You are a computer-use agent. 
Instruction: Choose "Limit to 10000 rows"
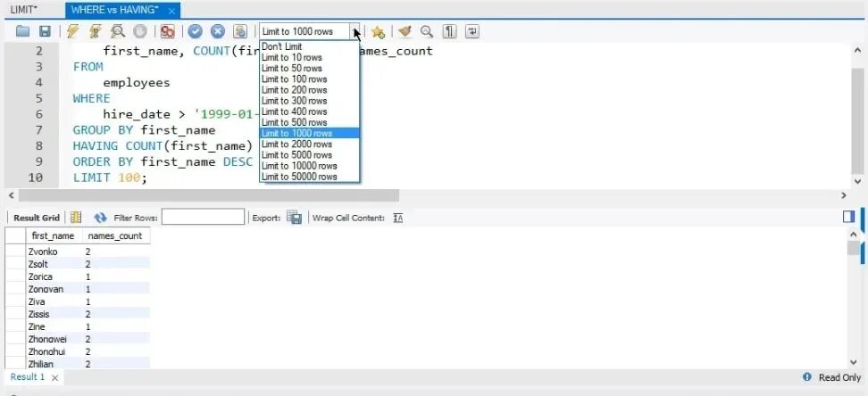click(310, 166)
